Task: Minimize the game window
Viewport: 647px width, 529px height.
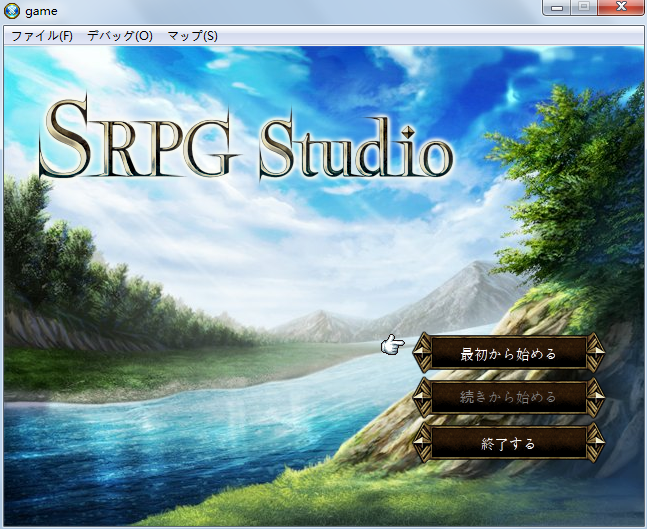Action: pyautogui.click(x=557, y=7)
